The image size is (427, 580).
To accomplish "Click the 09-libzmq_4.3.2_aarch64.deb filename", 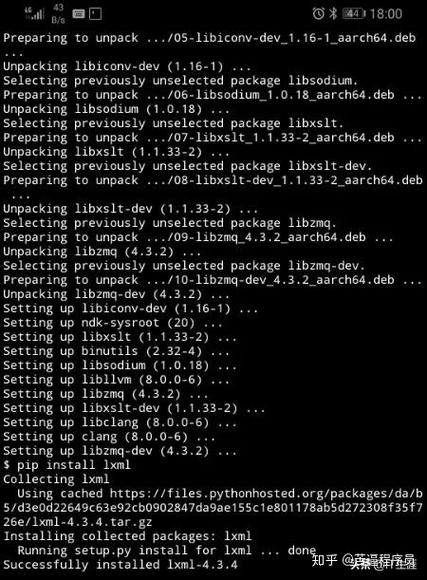I will [x=269, y=237].
